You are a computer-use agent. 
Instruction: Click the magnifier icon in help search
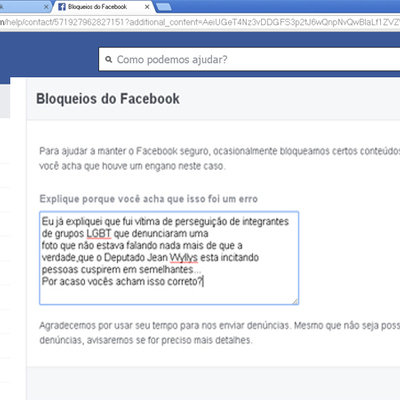108,60
